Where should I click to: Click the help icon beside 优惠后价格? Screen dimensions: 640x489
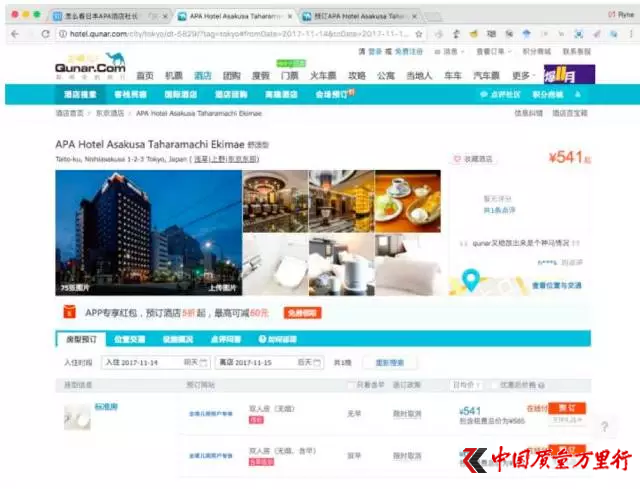pyautogui.click(x=541, y=385)
